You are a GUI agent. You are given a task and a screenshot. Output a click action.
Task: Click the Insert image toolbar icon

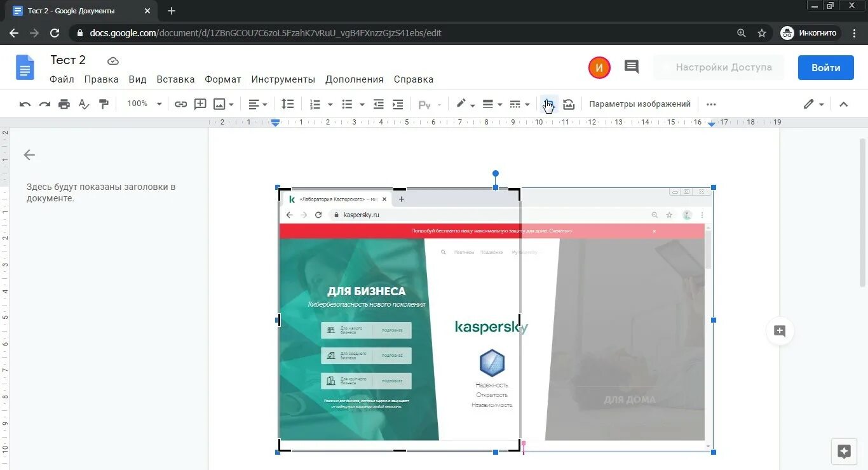point(219,104)
